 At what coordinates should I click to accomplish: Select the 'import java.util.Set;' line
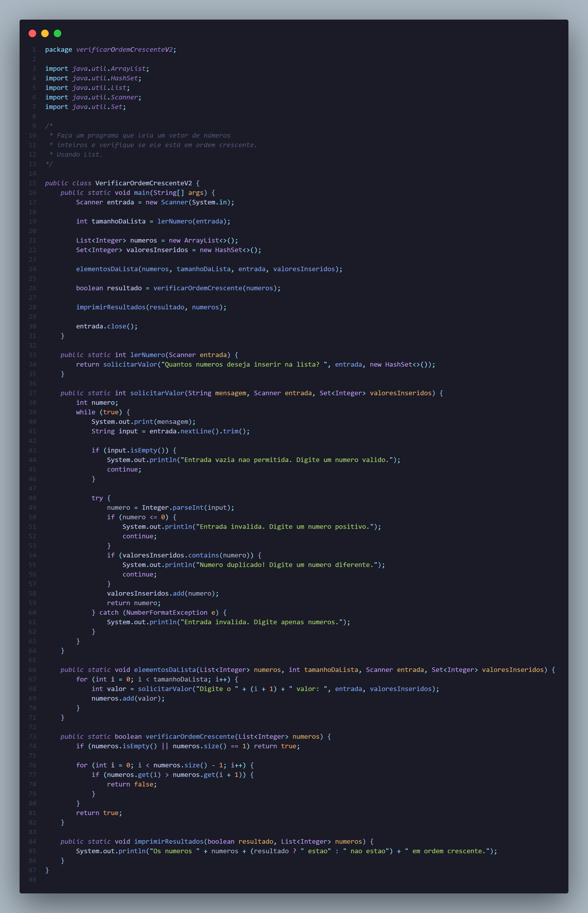click(86, 107)
